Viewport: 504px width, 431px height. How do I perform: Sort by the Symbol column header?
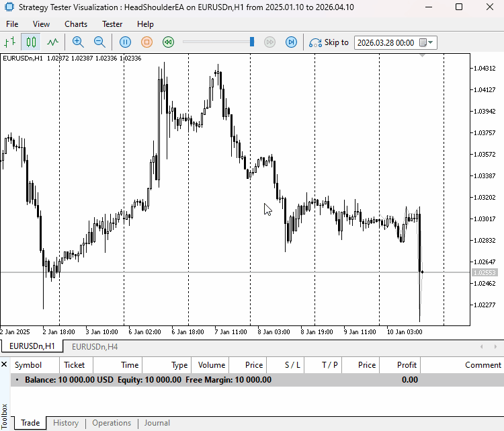[35, 365]
